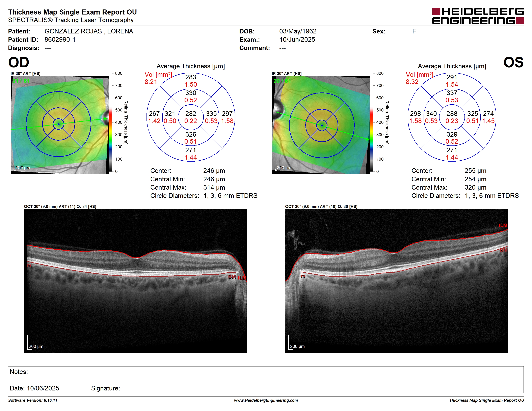532x411 pixels.
Task: Click OD Center value 246 µm
Action: (214, 171)
